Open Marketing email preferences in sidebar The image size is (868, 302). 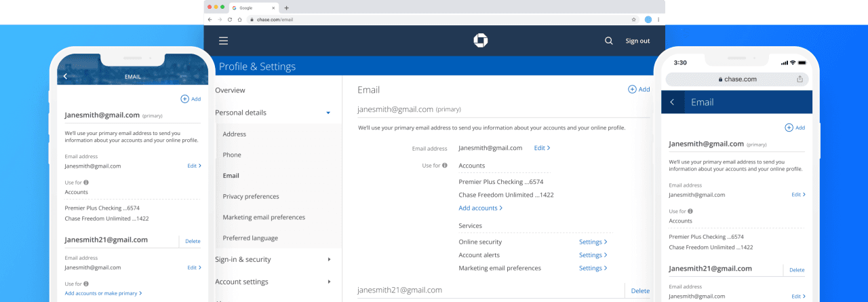(264, 217)
